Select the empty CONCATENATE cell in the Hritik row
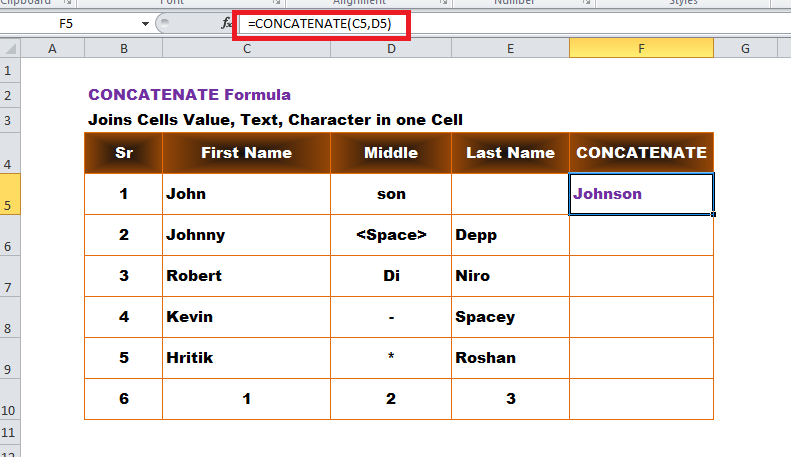The height and width of the screenshot is (457, 791). [641, 358]
